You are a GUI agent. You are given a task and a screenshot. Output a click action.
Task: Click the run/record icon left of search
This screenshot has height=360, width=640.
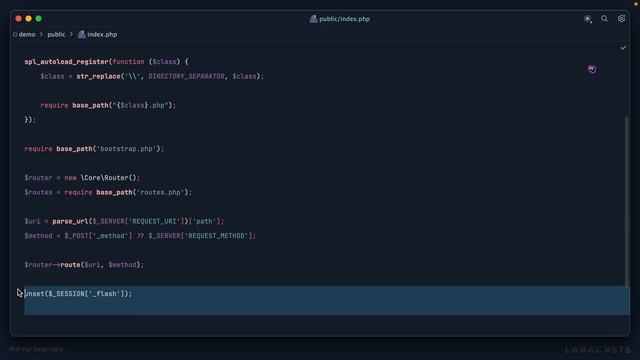point(588,19)
